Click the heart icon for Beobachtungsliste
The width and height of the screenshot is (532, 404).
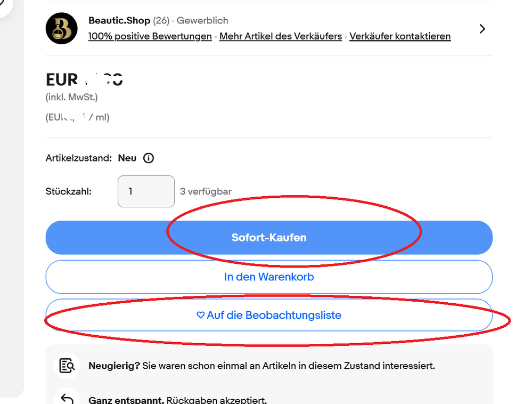click(200, 315)
